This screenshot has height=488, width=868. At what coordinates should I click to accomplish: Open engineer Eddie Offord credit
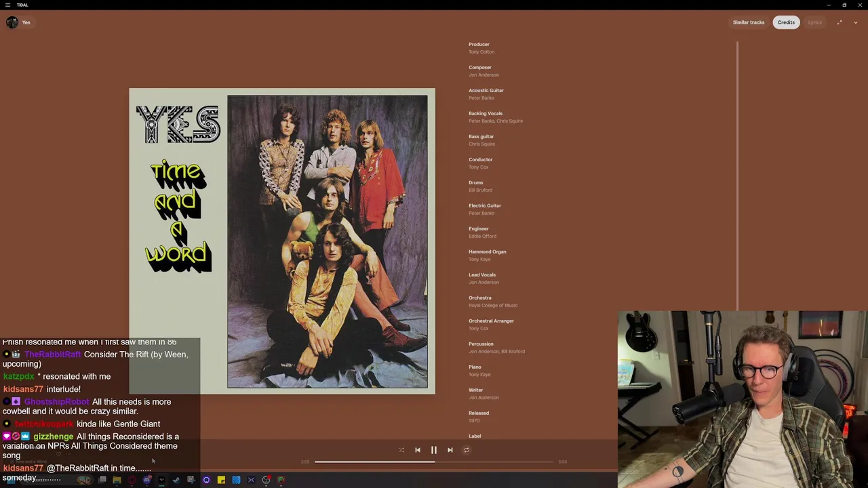(482, 237)
